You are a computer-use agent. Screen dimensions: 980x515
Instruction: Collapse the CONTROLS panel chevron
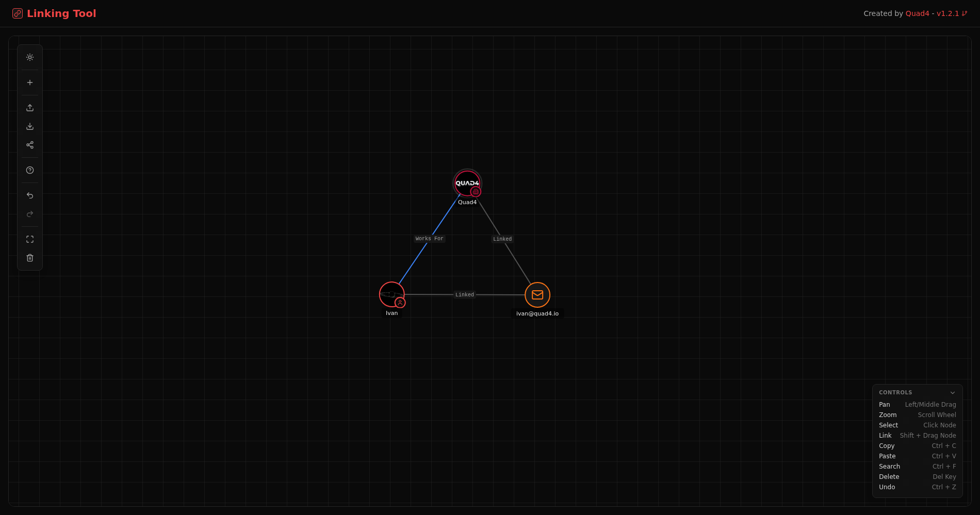pos(952,392)
